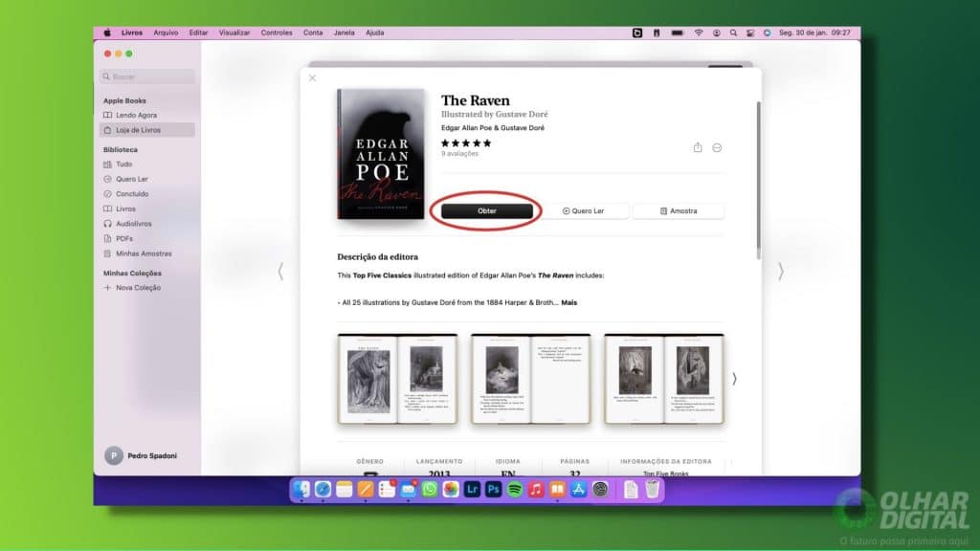Open Books app from the Dock
Viewport: 980px width, 551px height.
coord(557,490)
